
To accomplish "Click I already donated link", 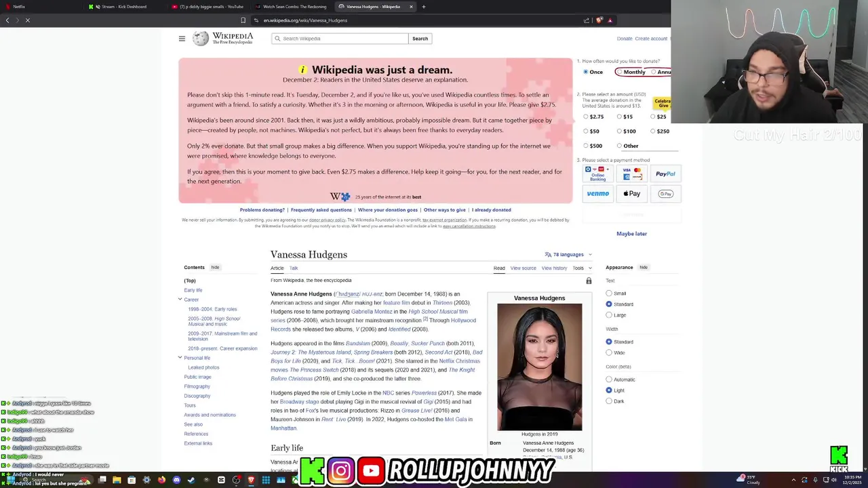I will click(x=492, y=210).
